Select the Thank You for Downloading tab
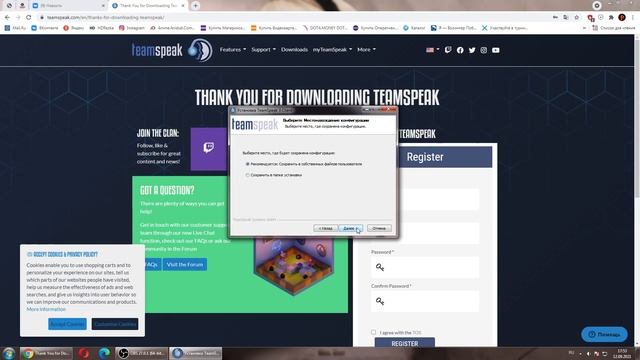This screenshot has width=640, height=360. pos(149,6)
